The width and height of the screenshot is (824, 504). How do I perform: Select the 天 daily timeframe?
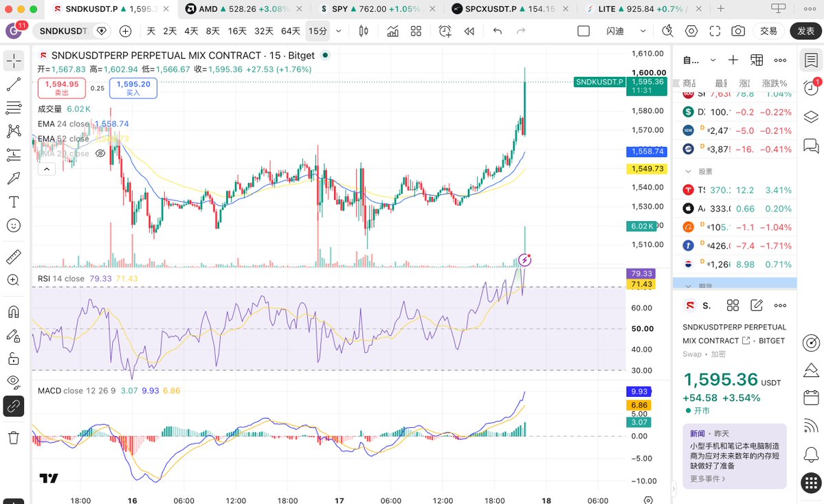click(151, 32)
